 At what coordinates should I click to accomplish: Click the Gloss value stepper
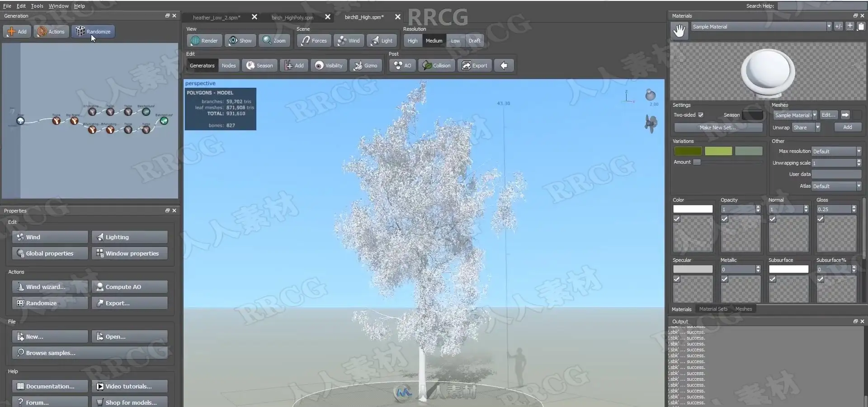pos(854,209)
